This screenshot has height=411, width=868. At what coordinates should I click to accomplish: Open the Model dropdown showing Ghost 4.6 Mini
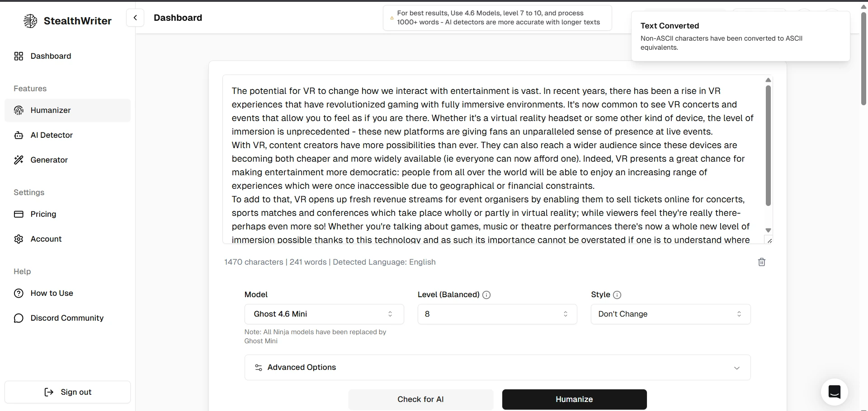(x=324, y=314)
